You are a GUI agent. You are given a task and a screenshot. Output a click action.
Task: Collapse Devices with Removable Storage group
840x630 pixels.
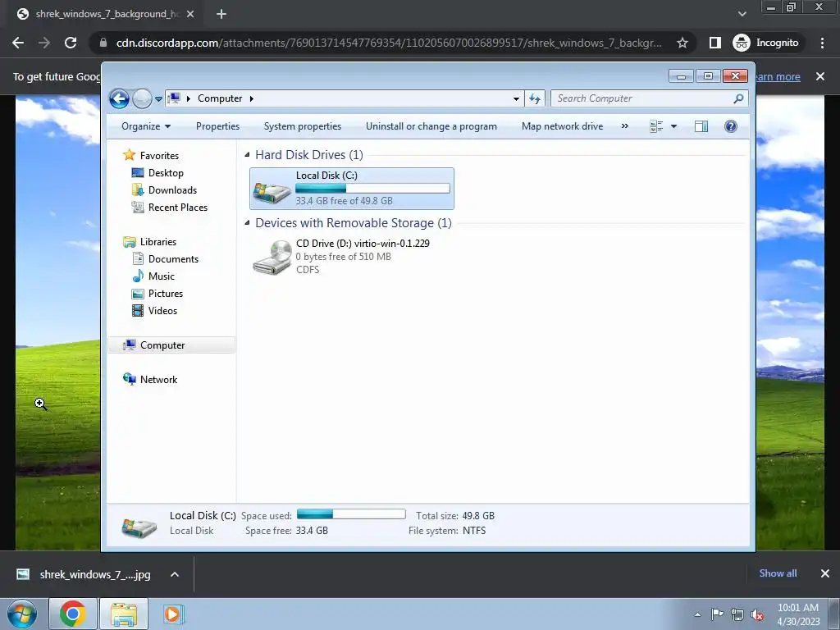[247, 223]
